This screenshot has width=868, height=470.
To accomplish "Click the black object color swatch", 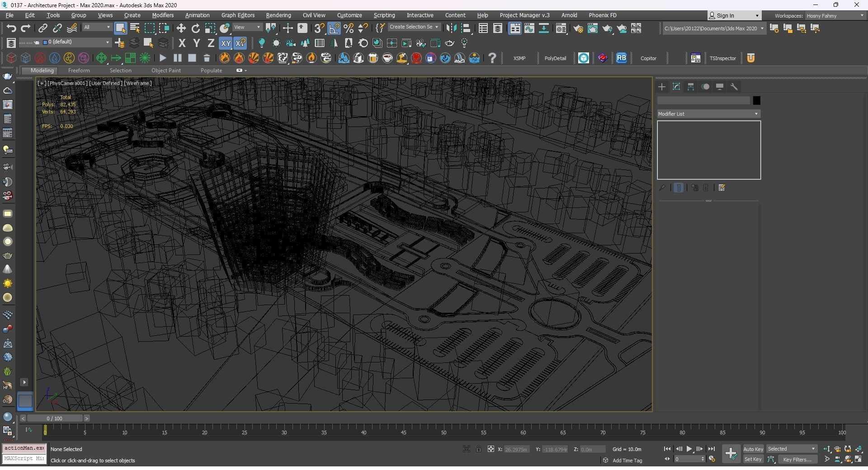I will click(756, 100).
